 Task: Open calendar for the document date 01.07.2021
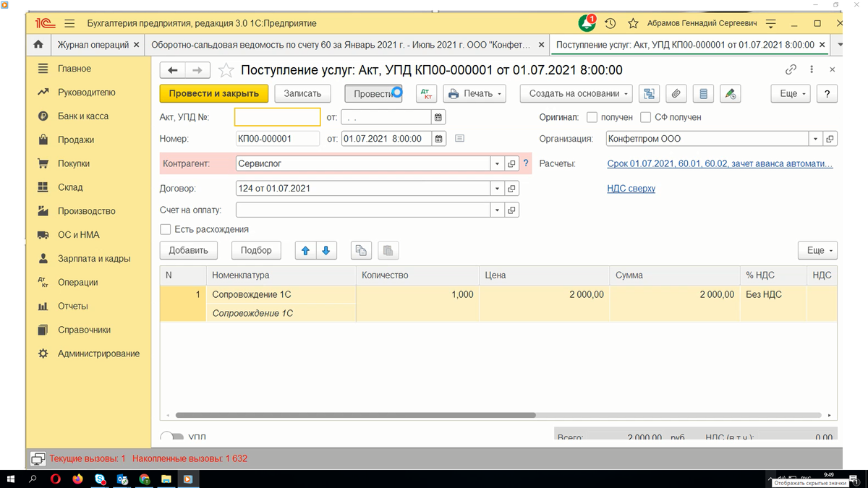coord(438,139)
